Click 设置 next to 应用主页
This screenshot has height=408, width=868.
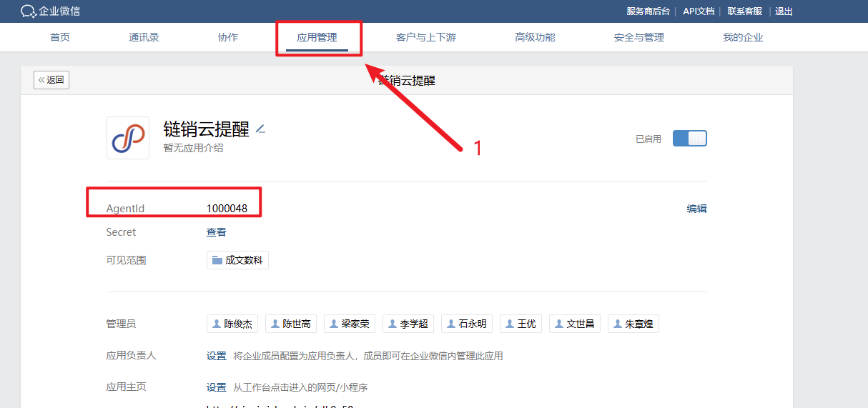(x=217, y=387)
